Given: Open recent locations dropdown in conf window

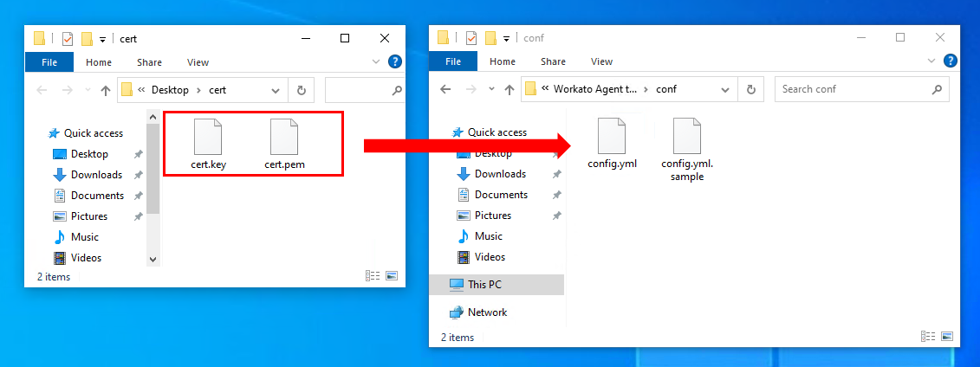Looking at the screenshot, I should click(491, 89).
